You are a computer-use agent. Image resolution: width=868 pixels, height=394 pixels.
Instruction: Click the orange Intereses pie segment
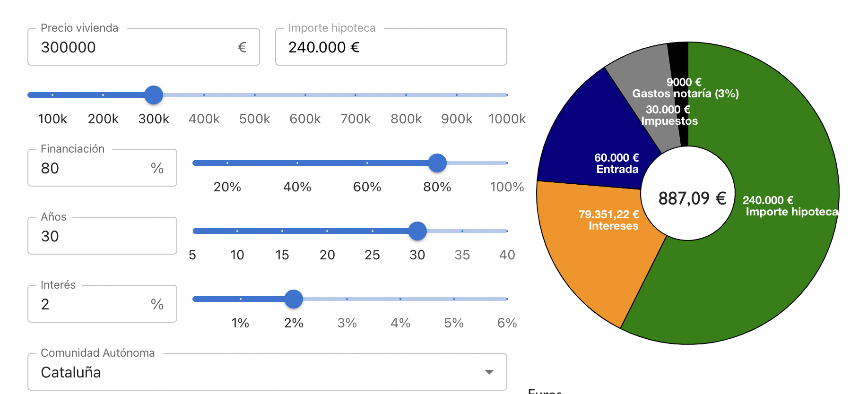pos(596,255)
